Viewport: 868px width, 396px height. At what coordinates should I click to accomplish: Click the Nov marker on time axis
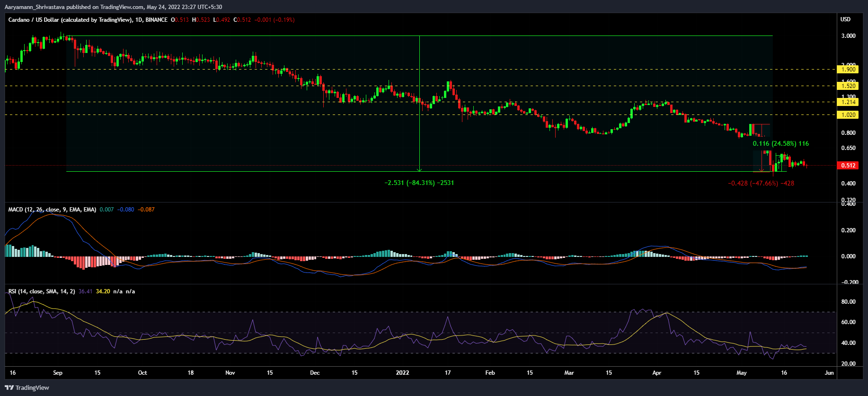(230, 373)
